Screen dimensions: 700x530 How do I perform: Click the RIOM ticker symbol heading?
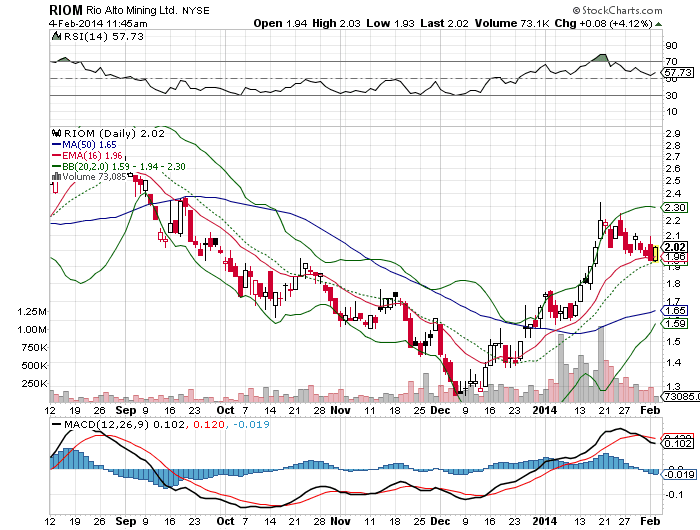66,10
